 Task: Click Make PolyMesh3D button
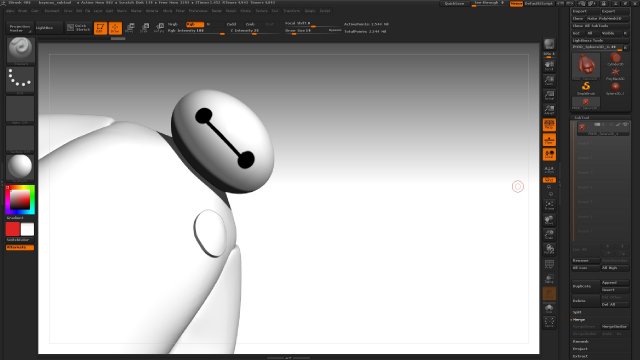(x=607, y=18)
